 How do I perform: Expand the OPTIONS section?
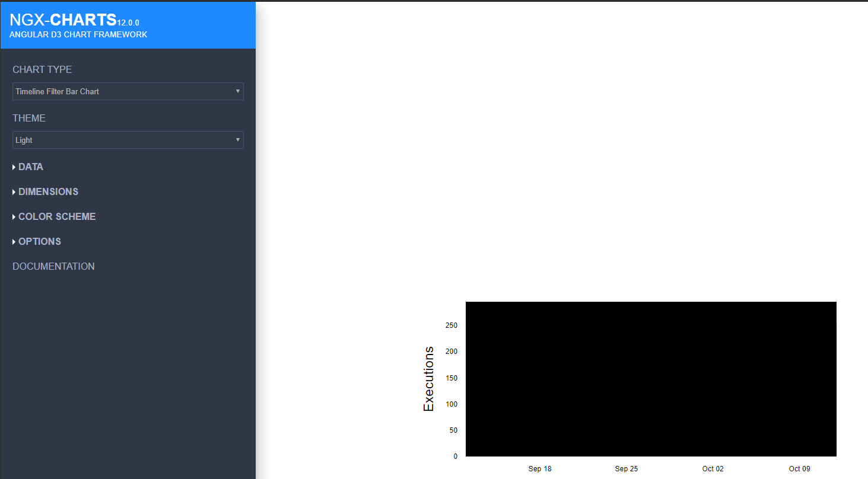[39, 241]
